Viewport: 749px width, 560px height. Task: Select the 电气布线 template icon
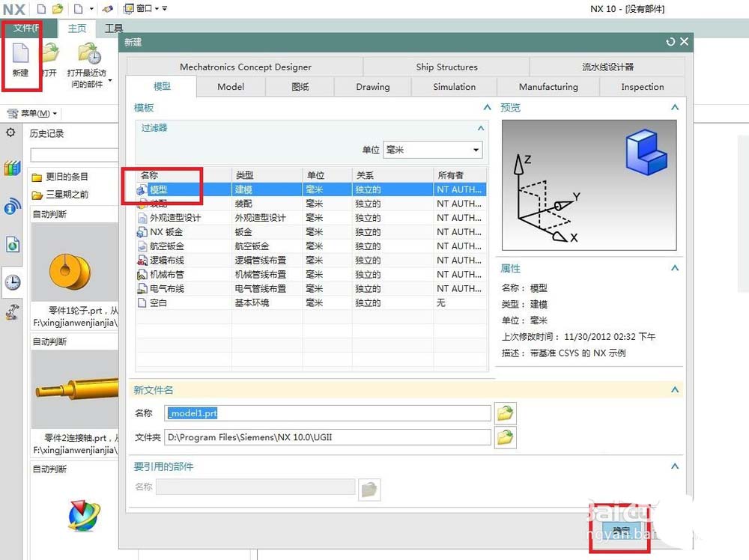(x=142, y=288)
